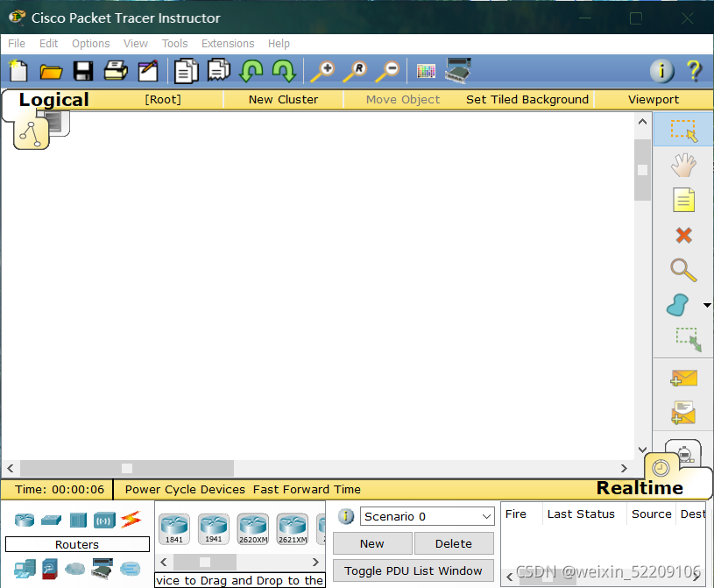Screen dimensions: 714x588
Task: Pick the 1941 router model
Action: coord(214,528)
